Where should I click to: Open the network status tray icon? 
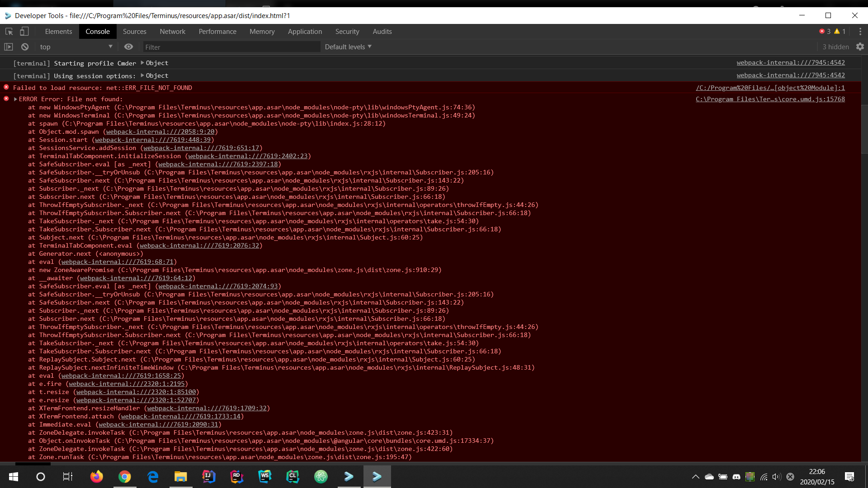coord(764,477)
